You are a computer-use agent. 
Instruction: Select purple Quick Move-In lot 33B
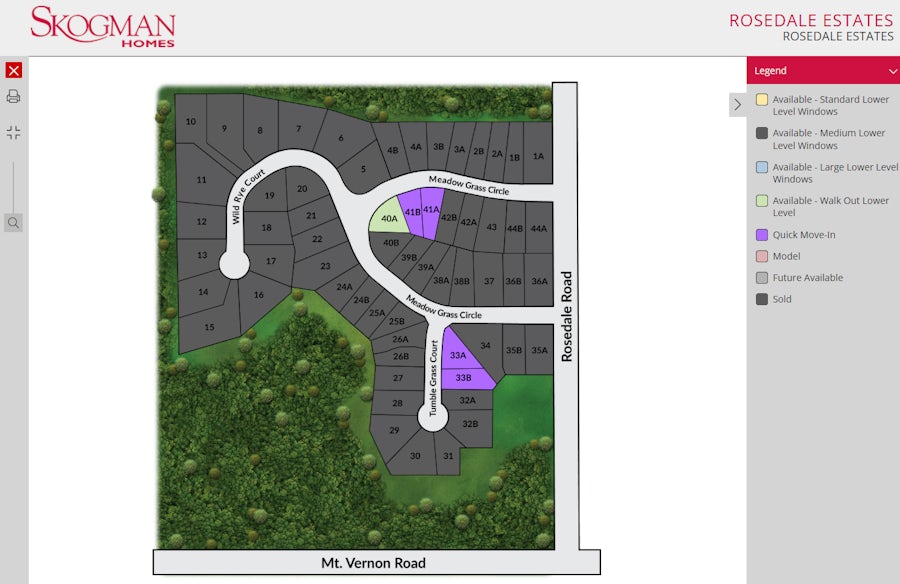(463, 378)
